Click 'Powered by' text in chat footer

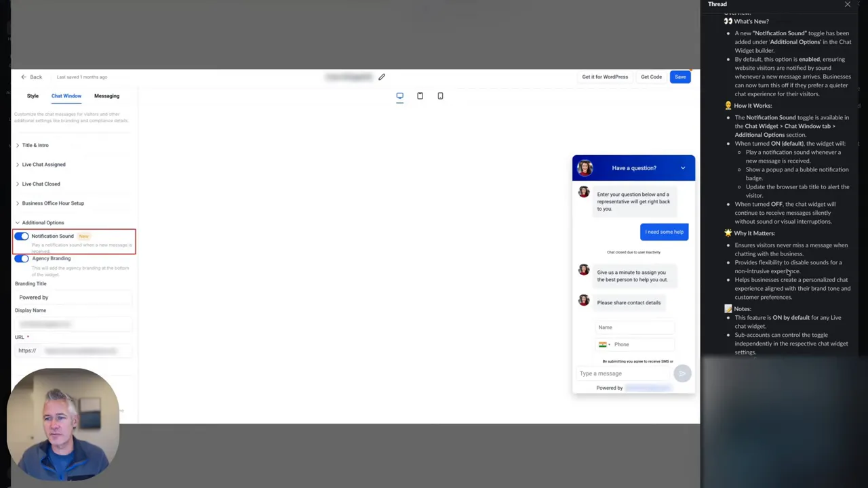coord(609,388)
